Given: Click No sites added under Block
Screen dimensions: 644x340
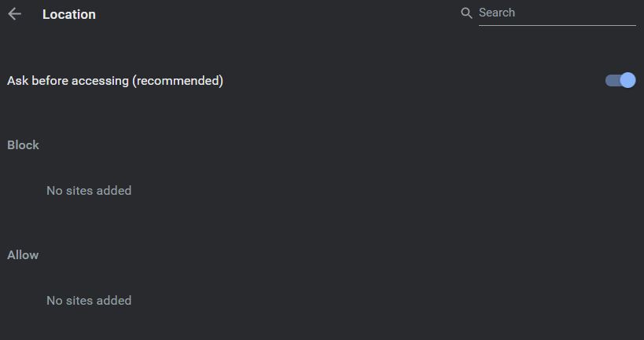Looking at the screenshot, I should pyautogui.click(x=89, y=190).
